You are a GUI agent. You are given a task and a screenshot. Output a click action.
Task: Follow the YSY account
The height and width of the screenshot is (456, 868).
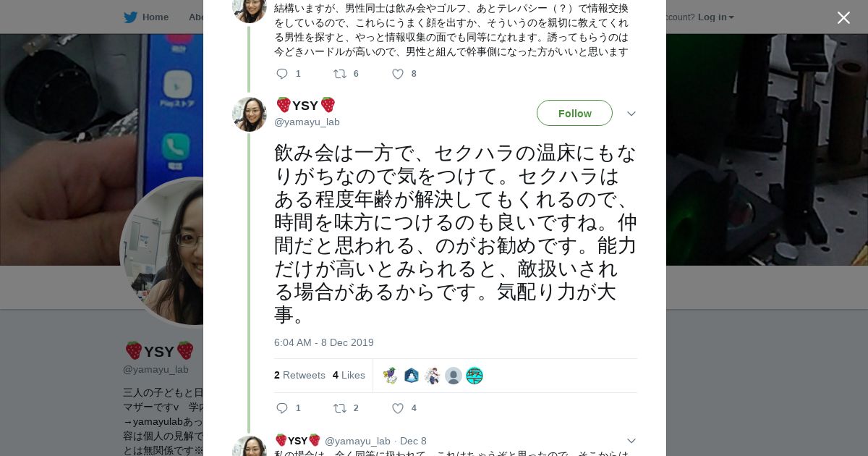[574, 114]
